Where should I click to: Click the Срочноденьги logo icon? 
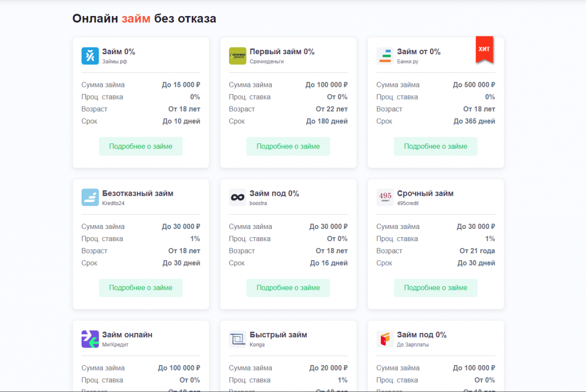click(x=237, y=56)
